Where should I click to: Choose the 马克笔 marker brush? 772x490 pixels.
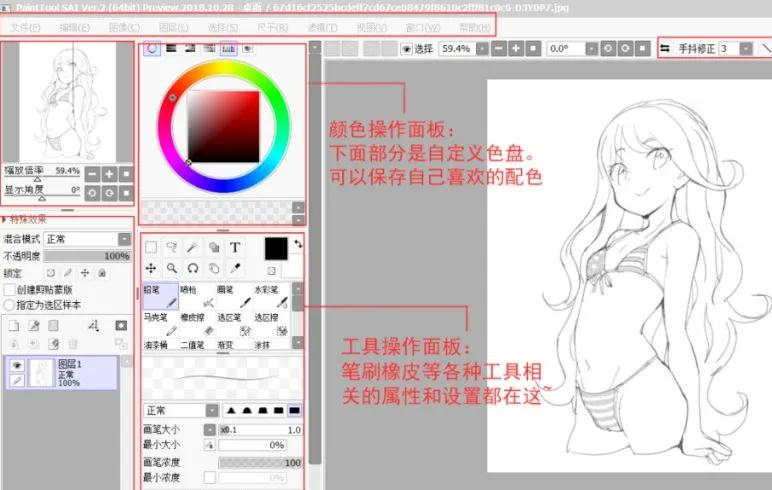161,324
